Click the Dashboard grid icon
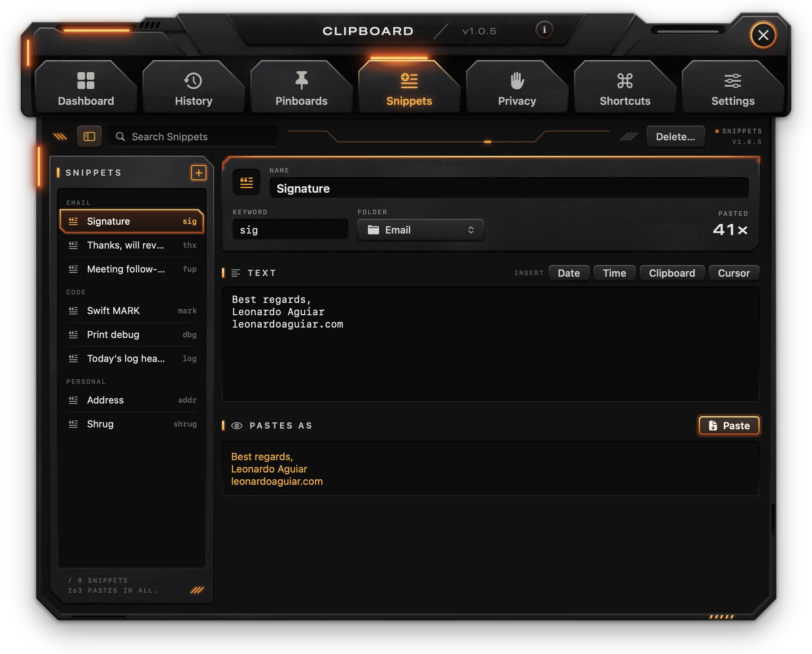This screenshot has width=812, height=654. [86, 81]
